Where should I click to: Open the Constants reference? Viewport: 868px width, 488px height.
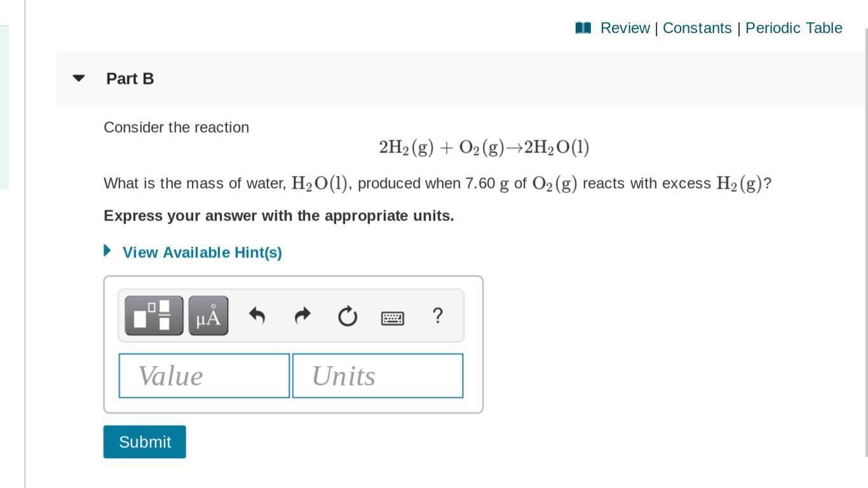(696, 28)
